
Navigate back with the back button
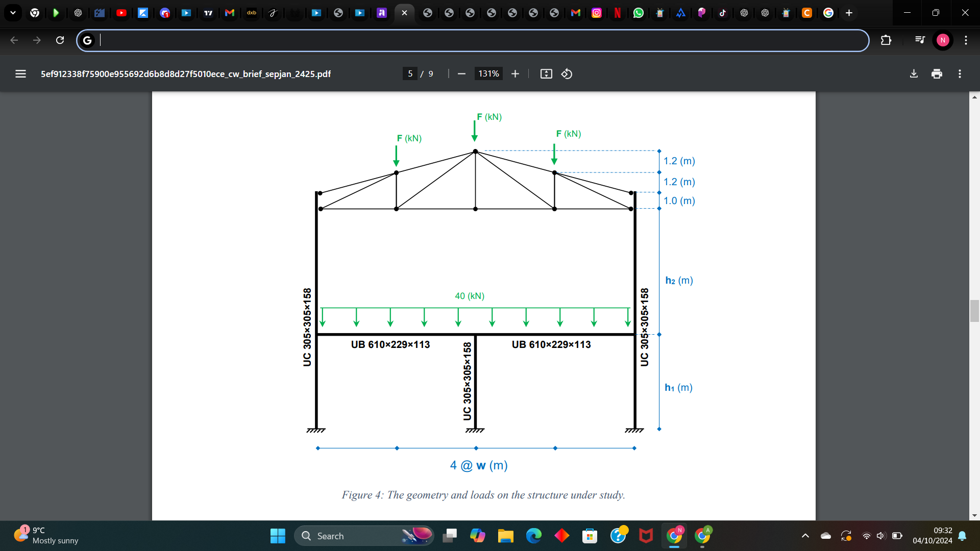[x=14, y=40]
